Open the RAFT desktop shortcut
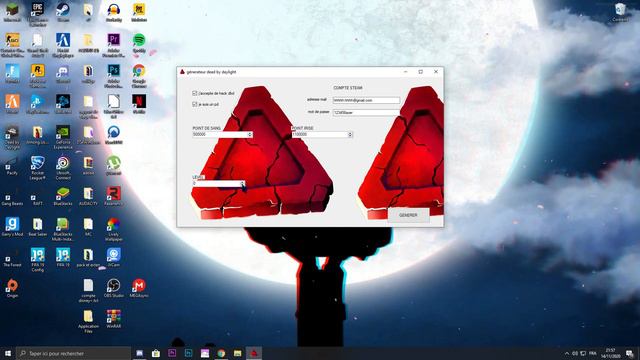This screenshot has height=360, width=640. click(38, 198)
